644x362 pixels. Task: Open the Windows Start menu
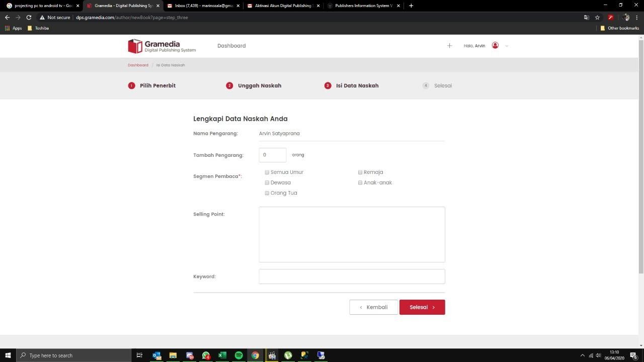pos(8,355)
